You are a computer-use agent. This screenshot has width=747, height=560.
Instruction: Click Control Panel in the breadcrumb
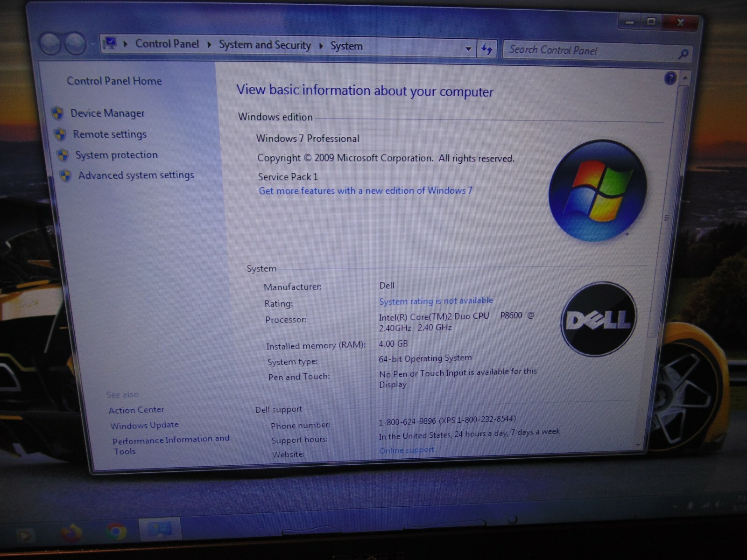167,44
